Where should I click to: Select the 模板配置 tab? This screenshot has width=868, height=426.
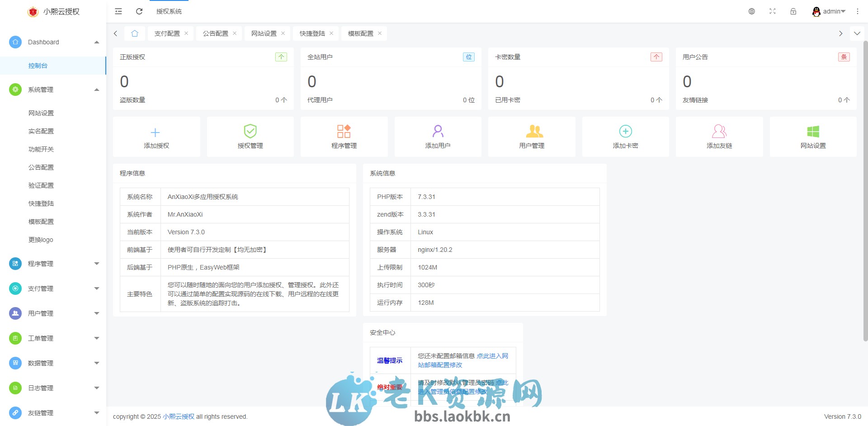point(360,33)
